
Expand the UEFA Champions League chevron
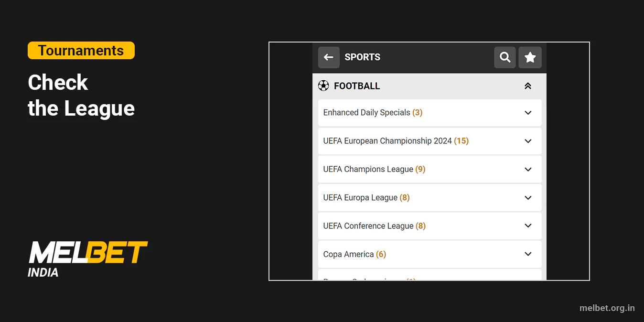[528, 169]
